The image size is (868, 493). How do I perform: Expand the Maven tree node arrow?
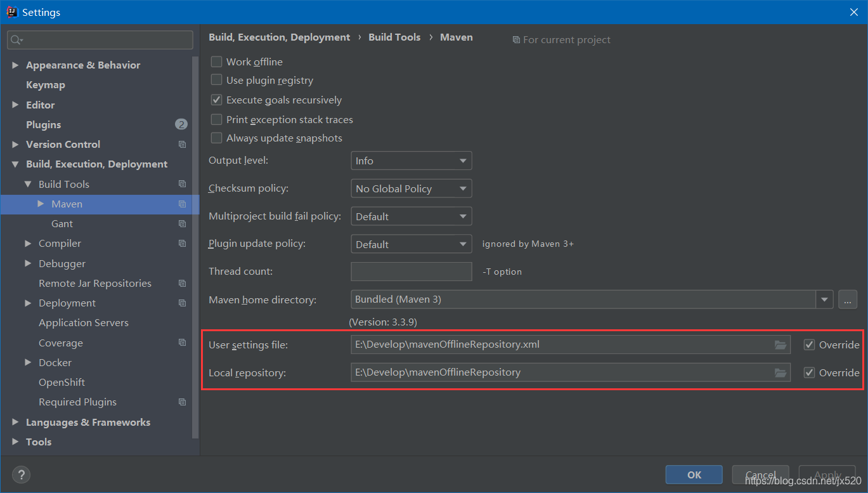coord(41,204)
